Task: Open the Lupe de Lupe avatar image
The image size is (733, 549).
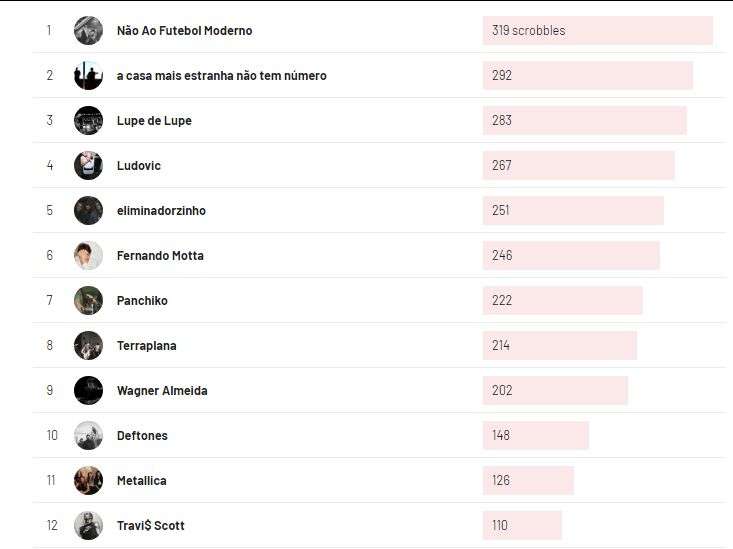Action: point(88,120)
